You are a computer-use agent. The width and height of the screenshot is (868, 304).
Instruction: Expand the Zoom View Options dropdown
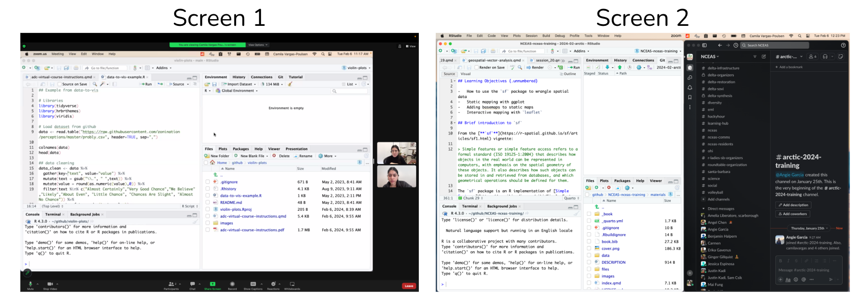click(258, 45)
